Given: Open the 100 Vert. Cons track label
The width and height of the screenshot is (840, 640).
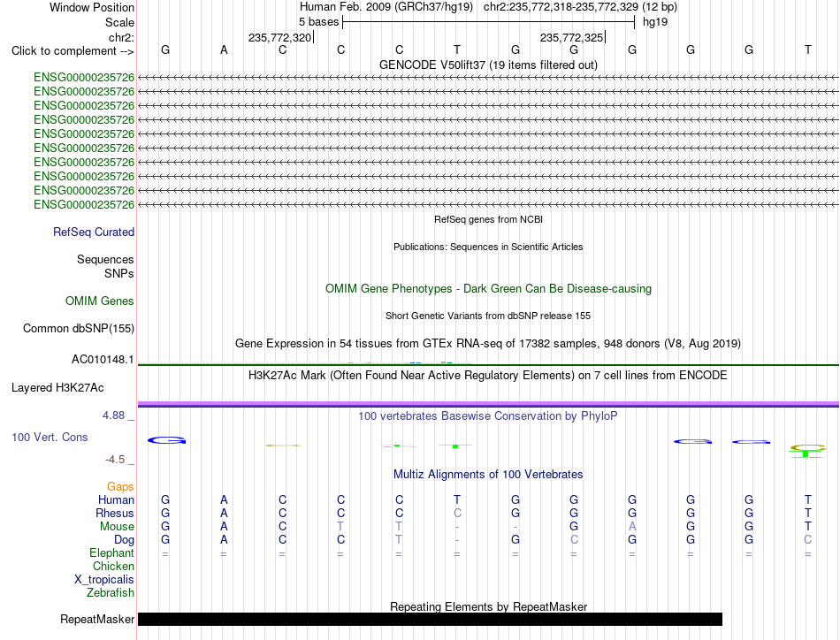Looking at the screenshot, I should click(50, 437).
